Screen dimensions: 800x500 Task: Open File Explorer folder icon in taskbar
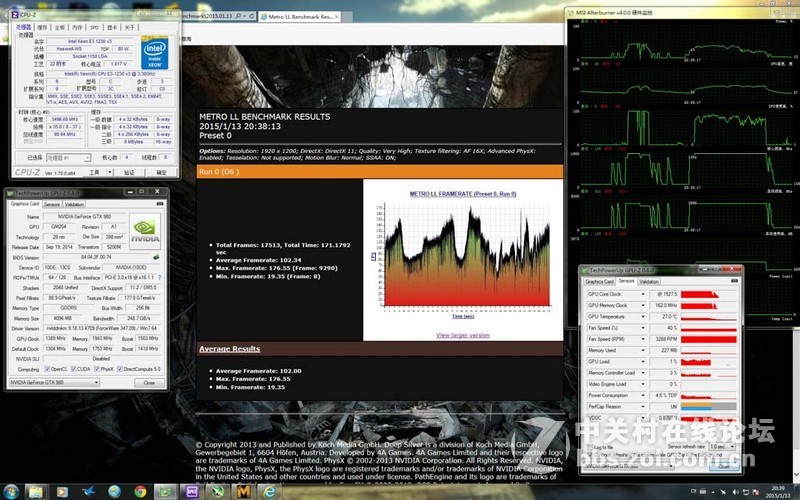point(36,492)
